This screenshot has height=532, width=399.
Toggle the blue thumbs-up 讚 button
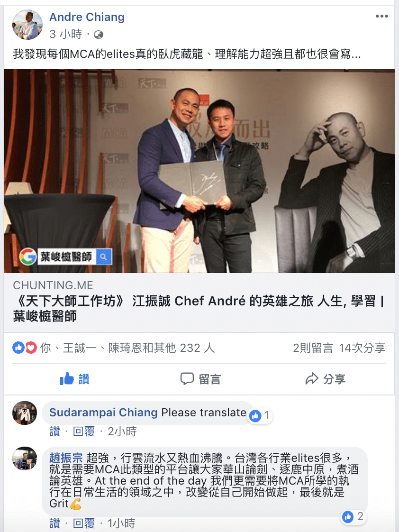[x=74, y=379]
